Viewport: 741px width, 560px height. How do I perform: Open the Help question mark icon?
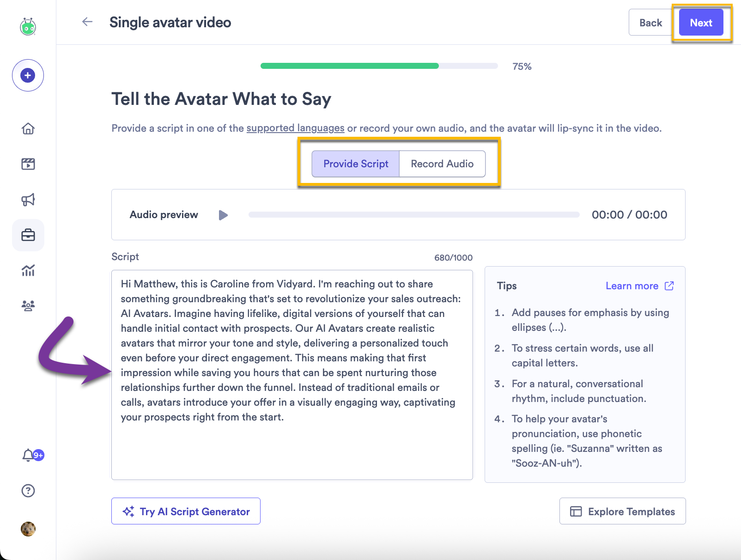coord(28,491)
